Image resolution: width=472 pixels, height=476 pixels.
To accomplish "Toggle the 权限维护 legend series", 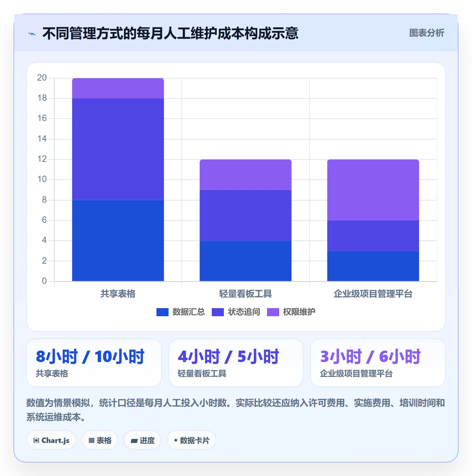I will [x=291, y=312].
